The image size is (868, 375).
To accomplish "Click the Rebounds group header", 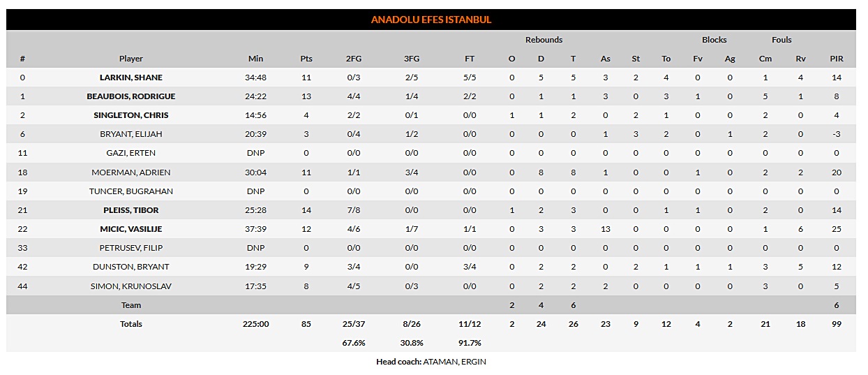I will click(544, 40).
